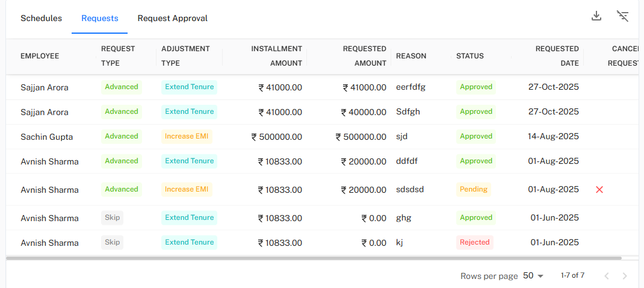Sort by Employee column header

(40, 56)
